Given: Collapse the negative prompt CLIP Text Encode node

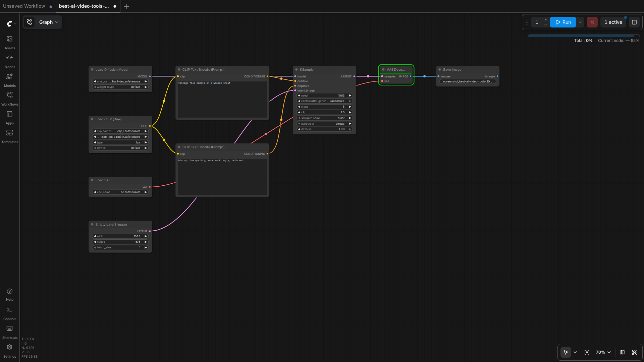Looking at the screenshot, I should click(x=179, y=147).
